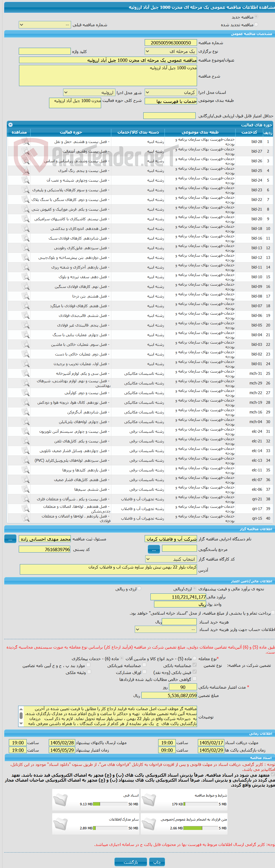
Task: Select the ارزی/ریالی radio option
Action: 195,589
